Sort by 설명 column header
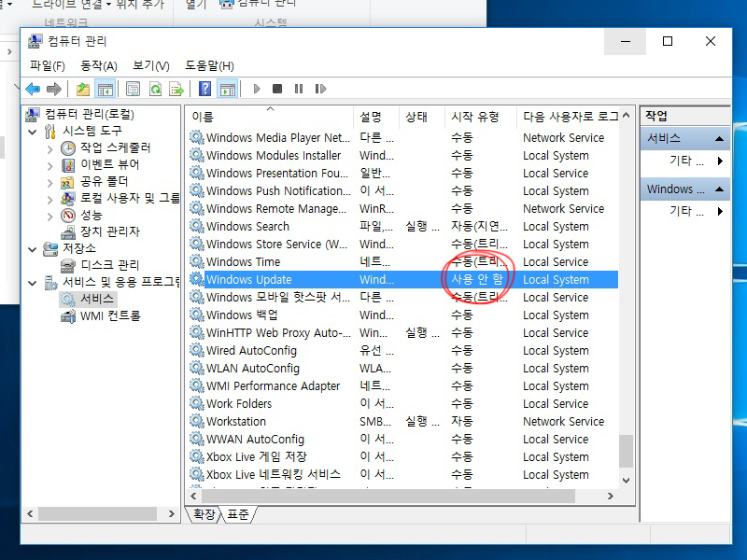This screenshot has height=560, width=747. (x=376, y=118)
